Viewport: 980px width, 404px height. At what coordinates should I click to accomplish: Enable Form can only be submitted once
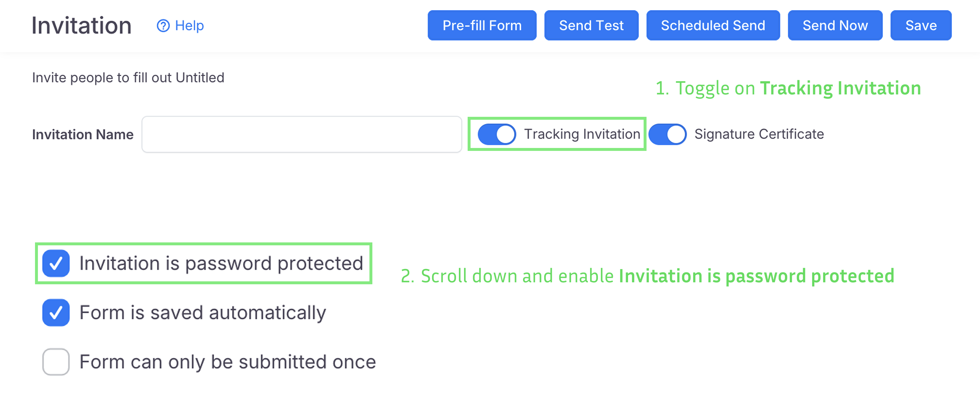56,362
